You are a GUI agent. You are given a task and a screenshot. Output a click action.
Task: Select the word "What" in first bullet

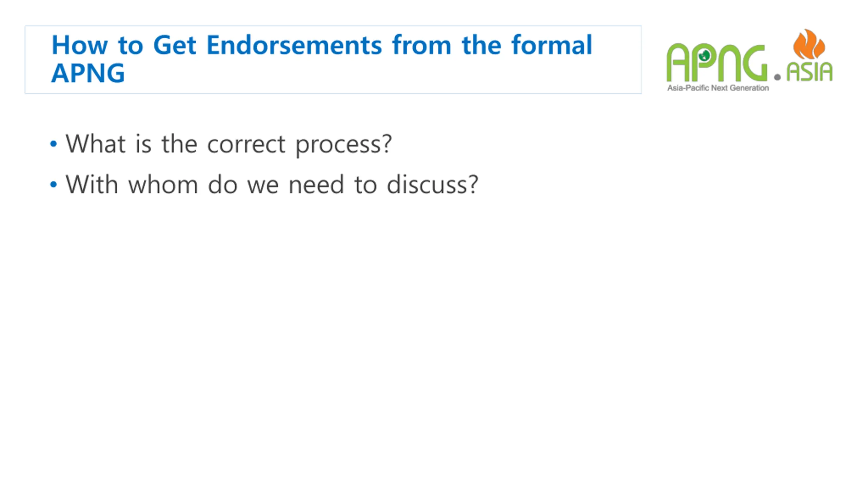(x=96, y=144)
